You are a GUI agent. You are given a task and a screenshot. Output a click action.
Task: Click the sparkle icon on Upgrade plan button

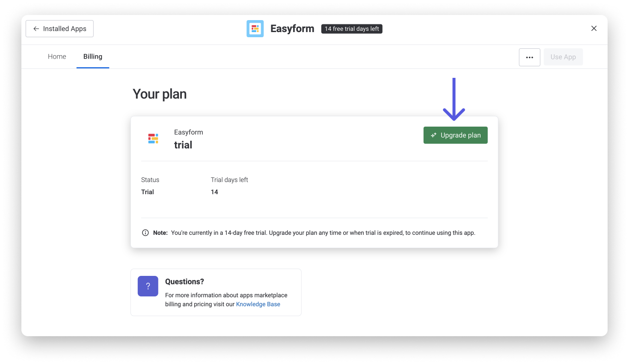(433, 135)
